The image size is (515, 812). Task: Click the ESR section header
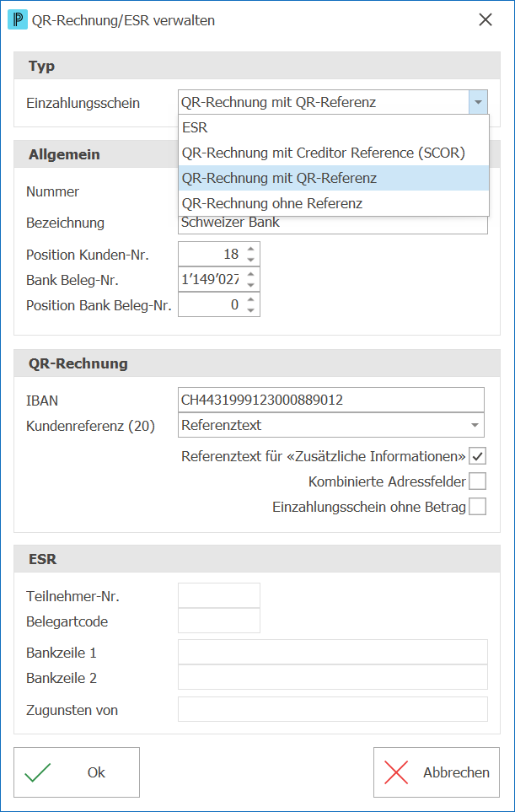[x=257, y=559]
